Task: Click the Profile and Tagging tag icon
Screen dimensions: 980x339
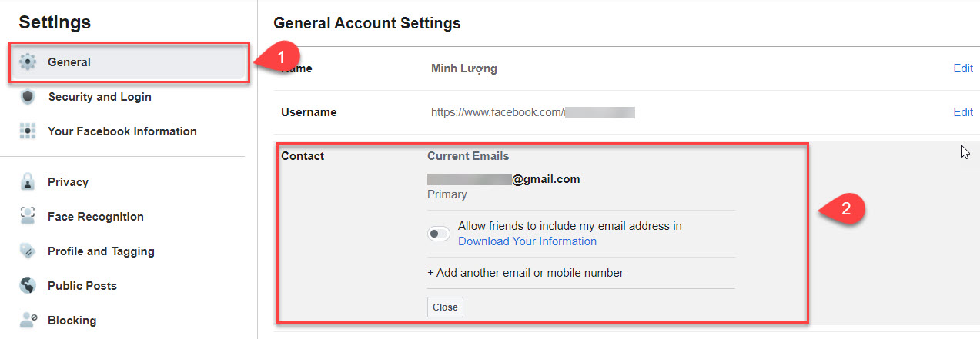Action: tap(28, 251)
